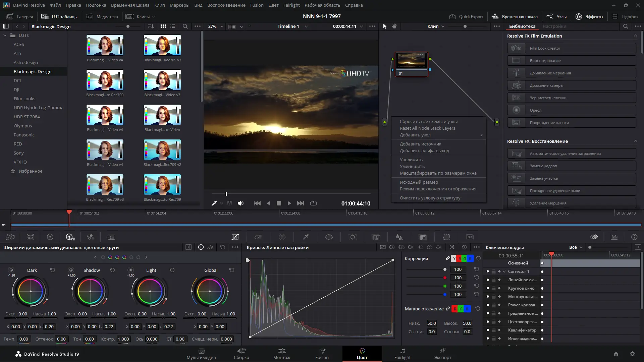Image resolution: width=644 pixels, height=362 pixels.
Task: Activate the Tracker tool
Action: point(353,237)
